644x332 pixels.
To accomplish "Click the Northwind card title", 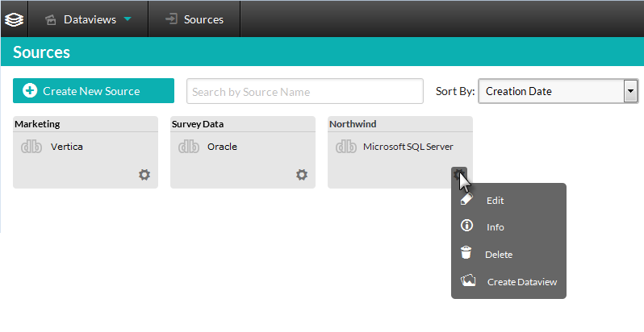I will (353, 124).
